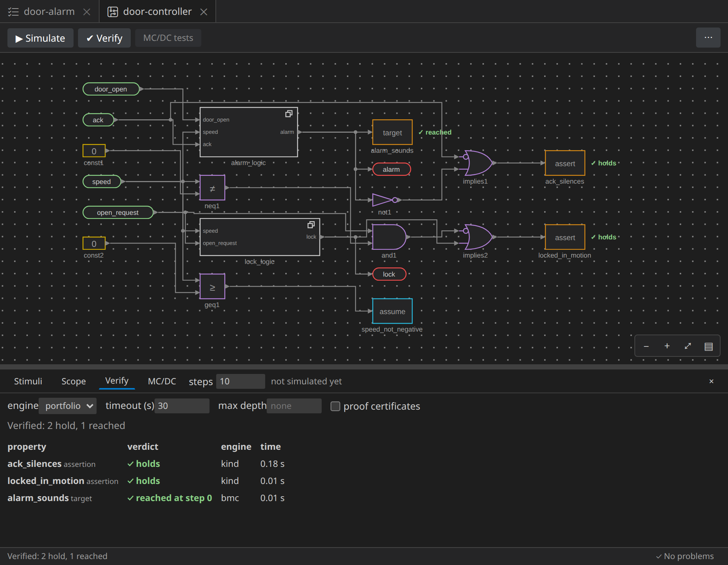Screen dimensions: 728x565
Task: Open the alarm_logic subsystem expand icon
Action: click(289, 114)
